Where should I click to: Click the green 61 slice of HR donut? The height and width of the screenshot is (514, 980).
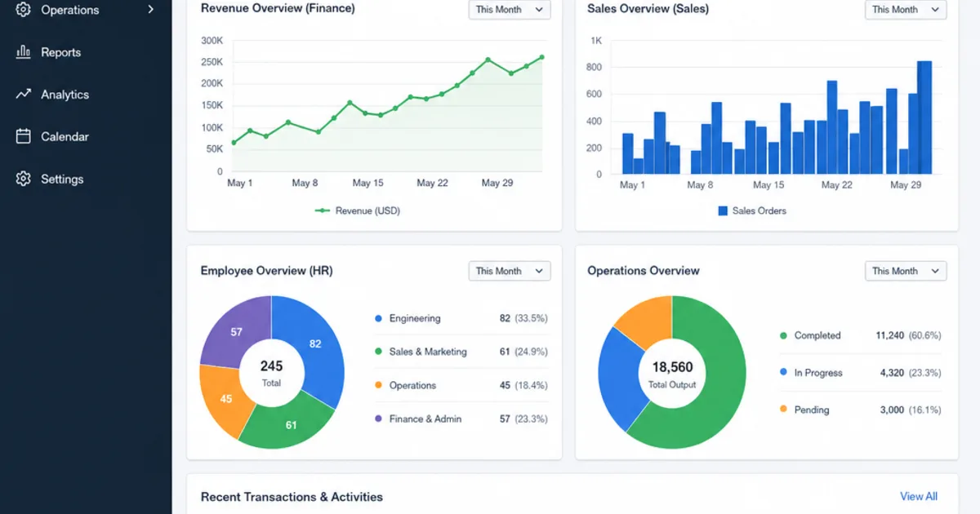tap(290, 424)
